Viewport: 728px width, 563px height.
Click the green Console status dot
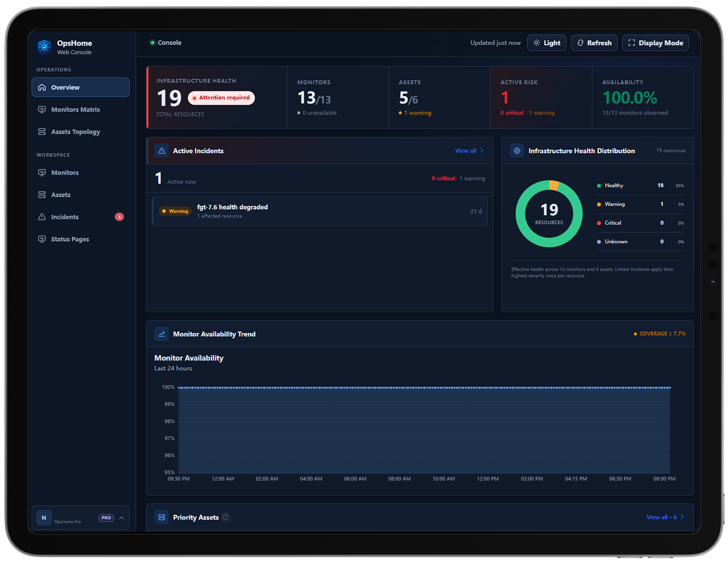click(152, 42)
